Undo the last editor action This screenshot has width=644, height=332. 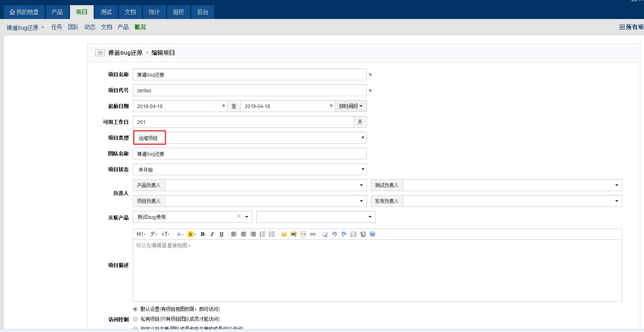(334, 234)
